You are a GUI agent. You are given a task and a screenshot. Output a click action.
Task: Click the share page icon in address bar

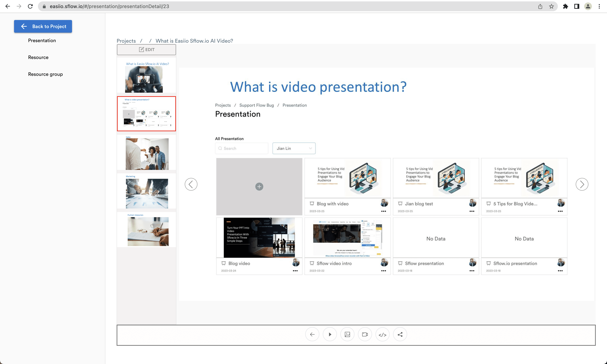540,6
